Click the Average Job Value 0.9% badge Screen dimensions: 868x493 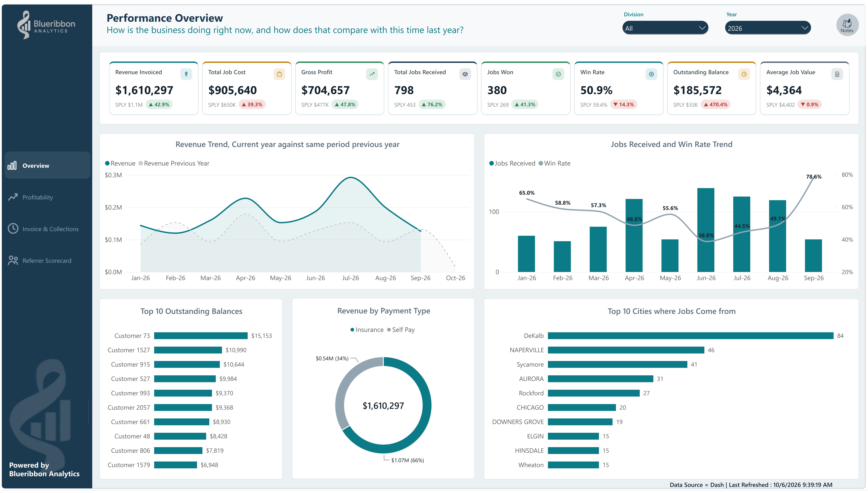pyautogui.click(x=809, y=105)
